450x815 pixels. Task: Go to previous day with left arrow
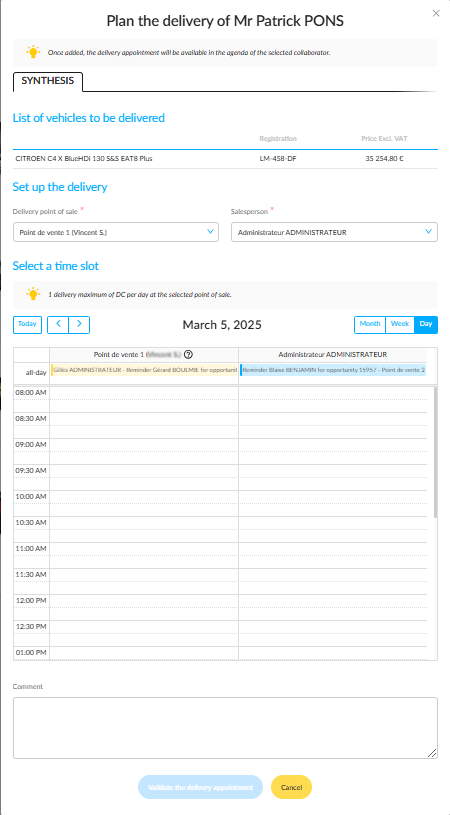pos(58,325)
